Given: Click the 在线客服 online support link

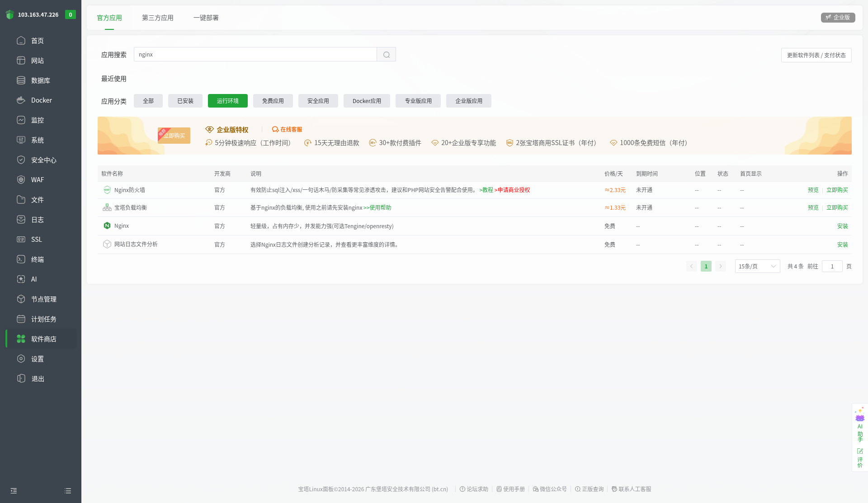Looking at the screenshot, I should coord(288,130).
